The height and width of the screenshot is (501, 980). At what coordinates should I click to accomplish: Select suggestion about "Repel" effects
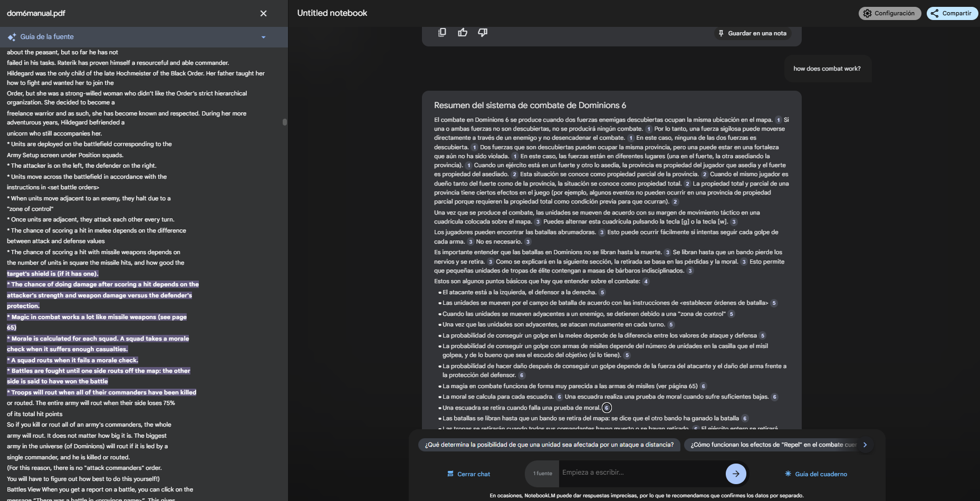click(x=773, y=445)
